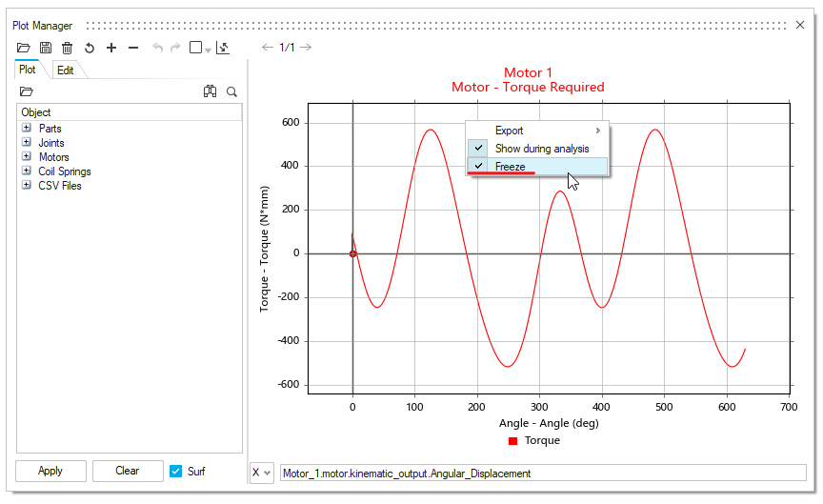This screenshot has height=504, width=823.
Task: Remove a plot page with minus icon
Action: 133,48
